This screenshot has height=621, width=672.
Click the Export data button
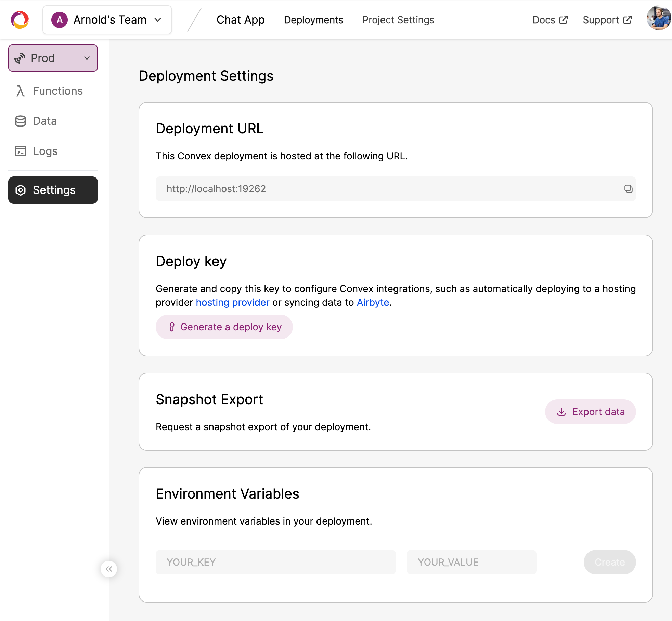tap(590, 412)
